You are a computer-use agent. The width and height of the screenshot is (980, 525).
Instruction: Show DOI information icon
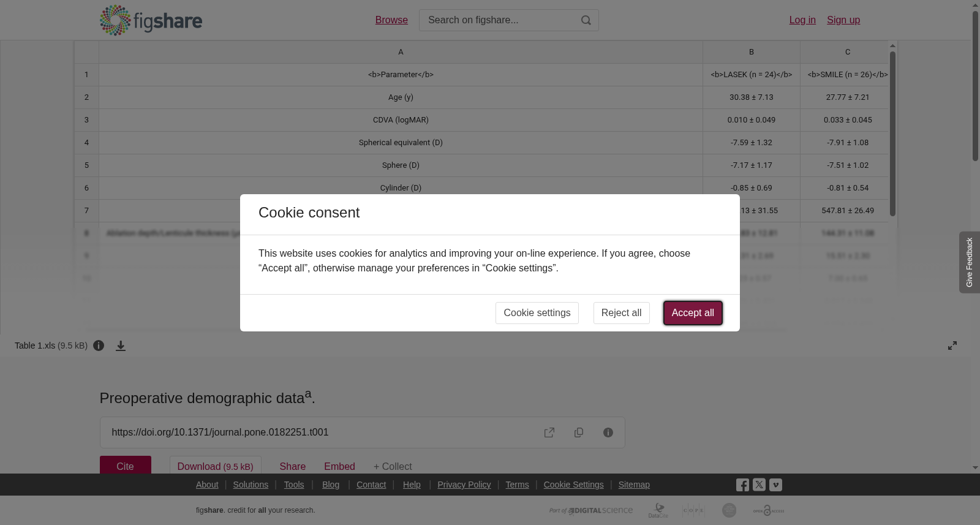(x=608, y=432)
